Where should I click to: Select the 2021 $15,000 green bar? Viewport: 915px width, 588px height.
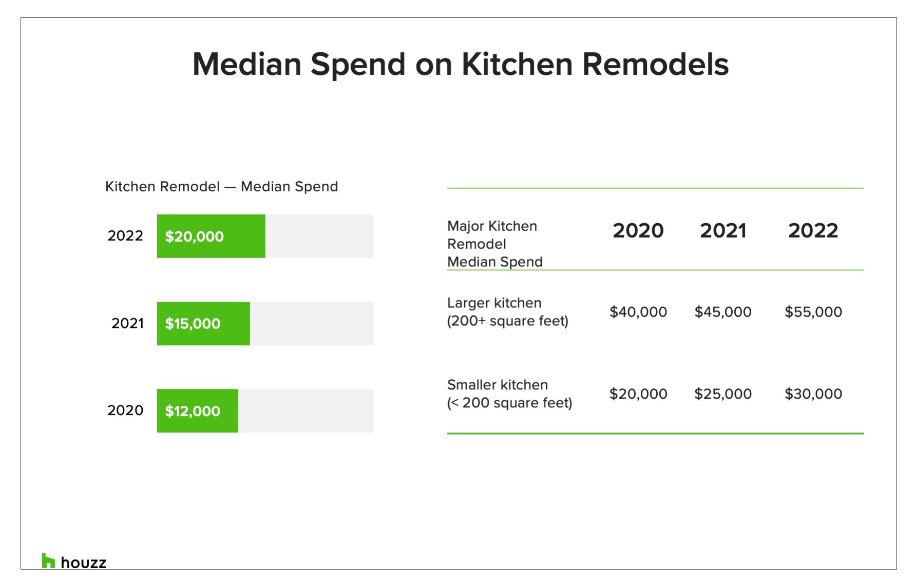tap(203, 323)
